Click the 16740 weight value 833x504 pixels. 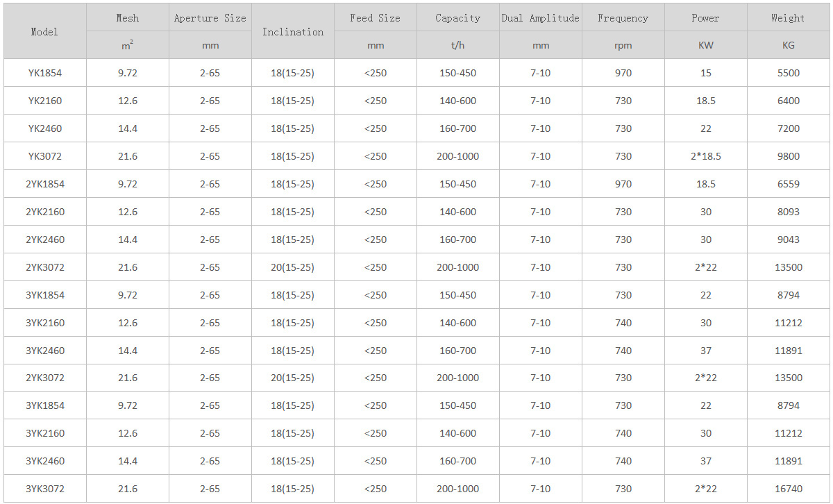788,489
